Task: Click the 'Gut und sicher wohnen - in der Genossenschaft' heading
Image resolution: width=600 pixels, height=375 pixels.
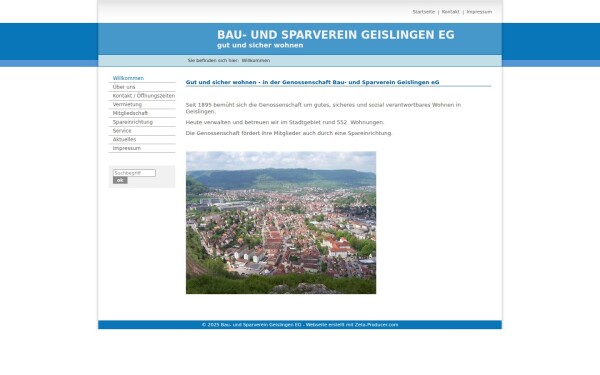Action: [312, 82]
